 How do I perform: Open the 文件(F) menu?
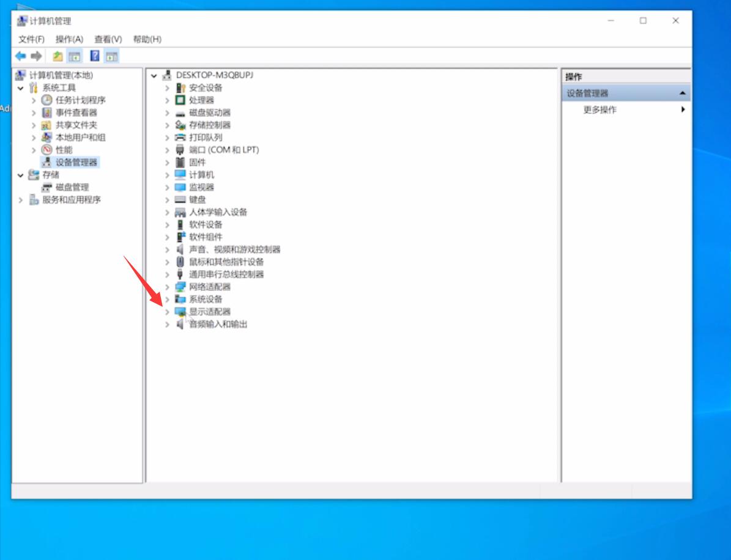coord(31,39)
